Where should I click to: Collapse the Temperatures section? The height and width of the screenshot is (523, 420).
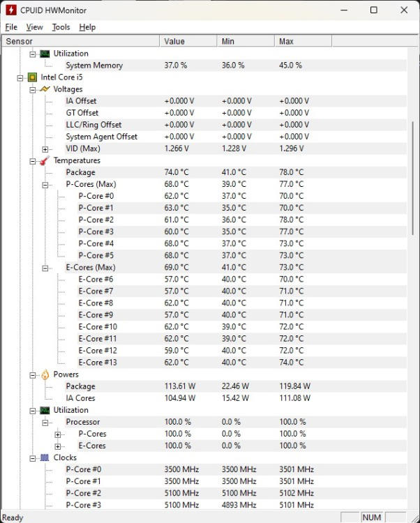[x=33, y=162]
